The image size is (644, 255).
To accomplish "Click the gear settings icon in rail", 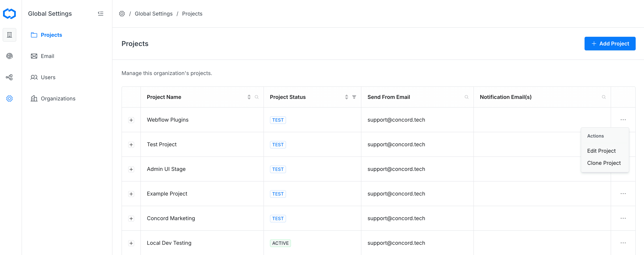I will pyautogui.click(x=9, y=99).
